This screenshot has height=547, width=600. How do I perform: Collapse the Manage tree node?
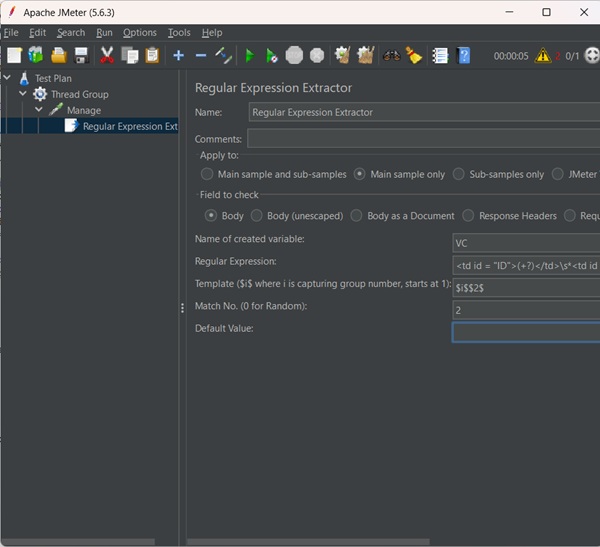coord(39,109)
